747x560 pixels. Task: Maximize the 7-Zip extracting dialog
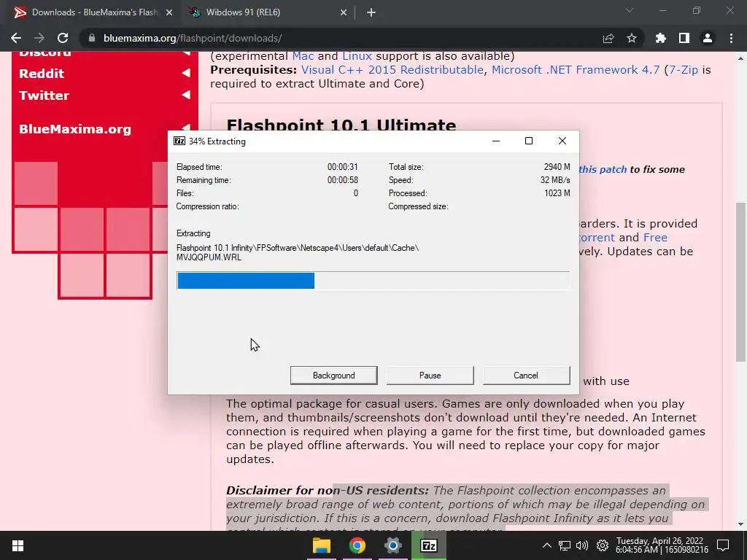529,141
